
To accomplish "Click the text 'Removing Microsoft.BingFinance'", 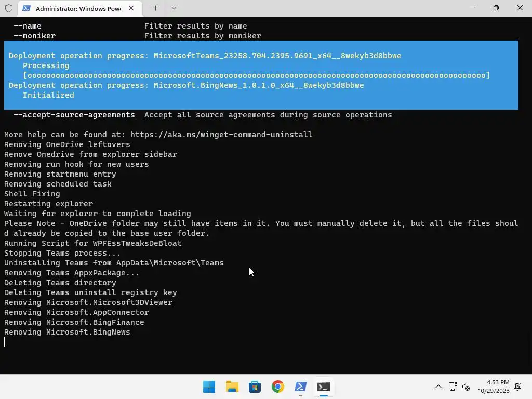I will point(74,322).
